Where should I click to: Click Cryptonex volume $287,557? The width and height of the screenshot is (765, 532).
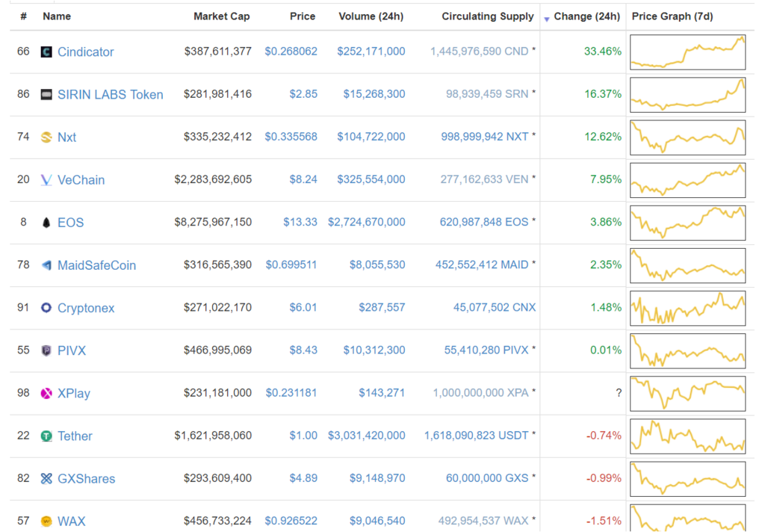point(382,308)
